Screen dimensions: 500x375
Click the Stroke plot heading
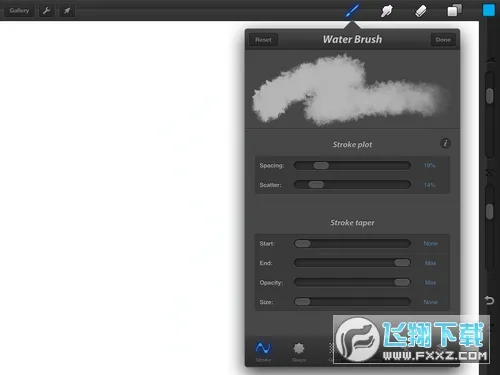pyautogui.click(x=352, y=144)
